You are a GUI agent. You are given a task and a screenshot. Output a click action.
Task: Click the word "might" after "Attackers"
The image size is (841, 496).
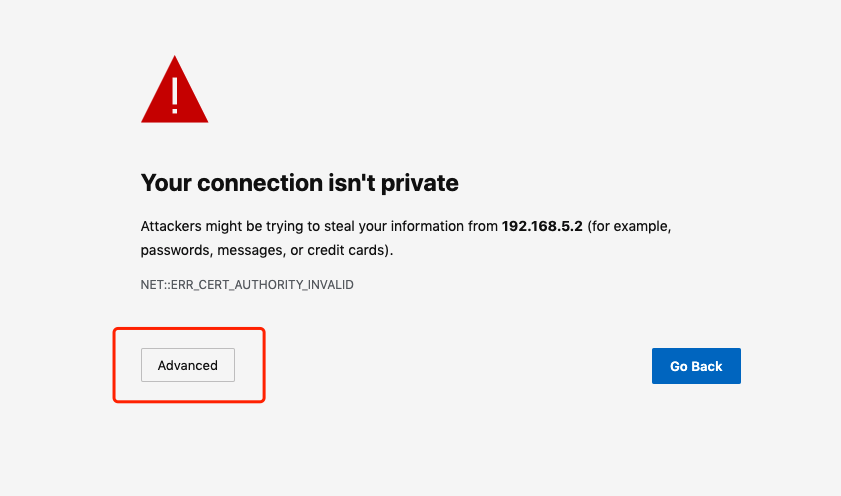point(222,227)
